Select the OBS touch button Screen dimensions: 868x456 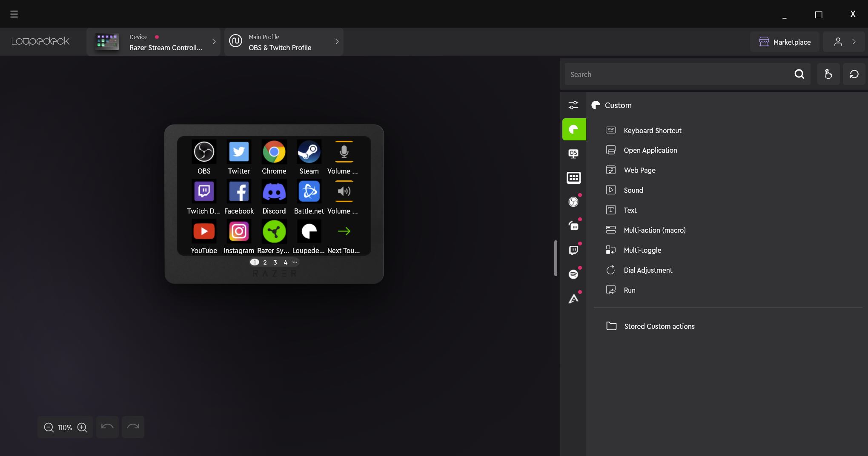click(x=204, y=152)
